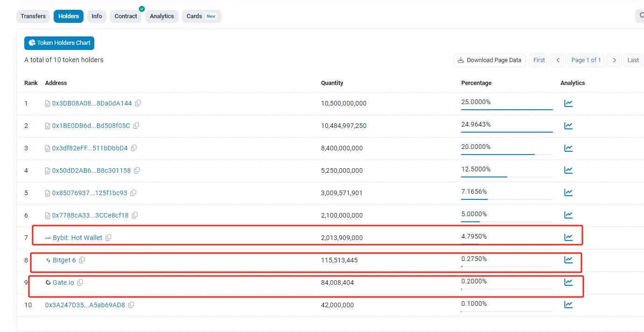Go to next page arrow
Viewport: 644px width, 332px height.
coord(614,60)
